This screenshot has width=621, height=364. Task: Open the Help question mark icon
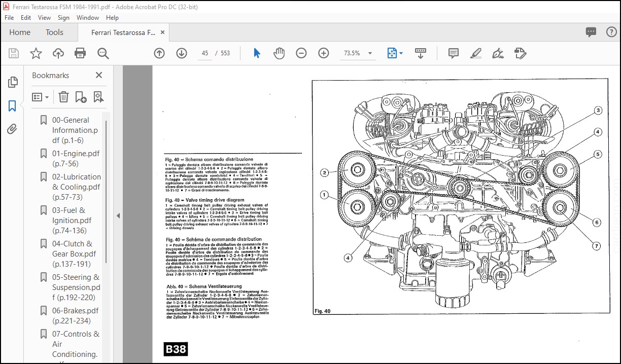pos(611,32)
